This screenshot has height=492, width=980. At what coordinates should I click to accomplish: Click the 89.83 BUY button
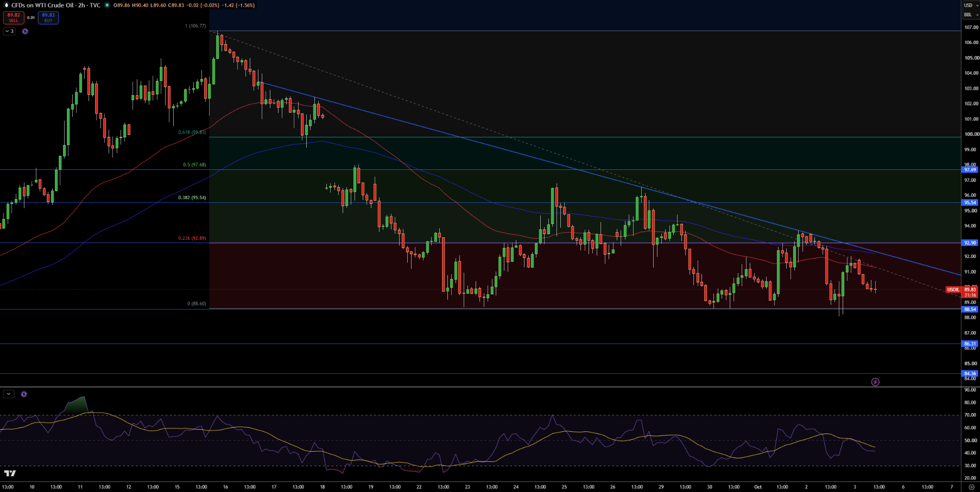[x=48, y=18]
